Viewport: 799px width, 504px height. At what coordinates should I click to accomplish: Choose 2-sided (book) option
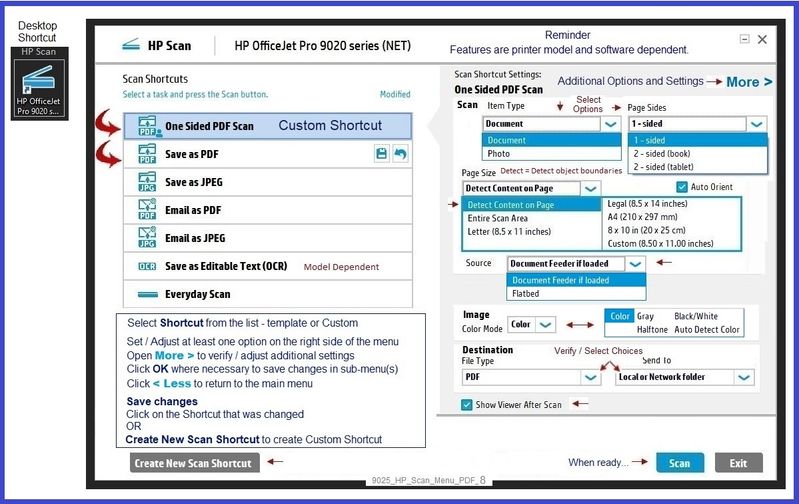click(698, 153)
